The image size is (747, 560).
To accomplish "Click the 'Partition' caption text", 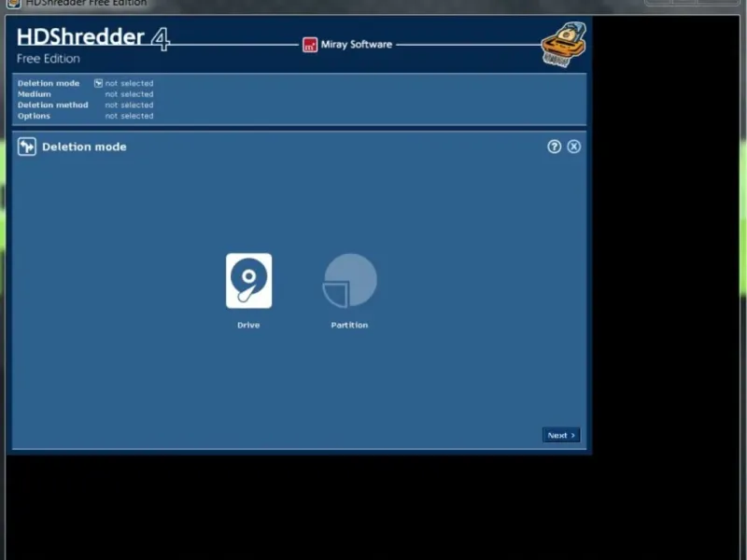I will (x=349, y=325).
